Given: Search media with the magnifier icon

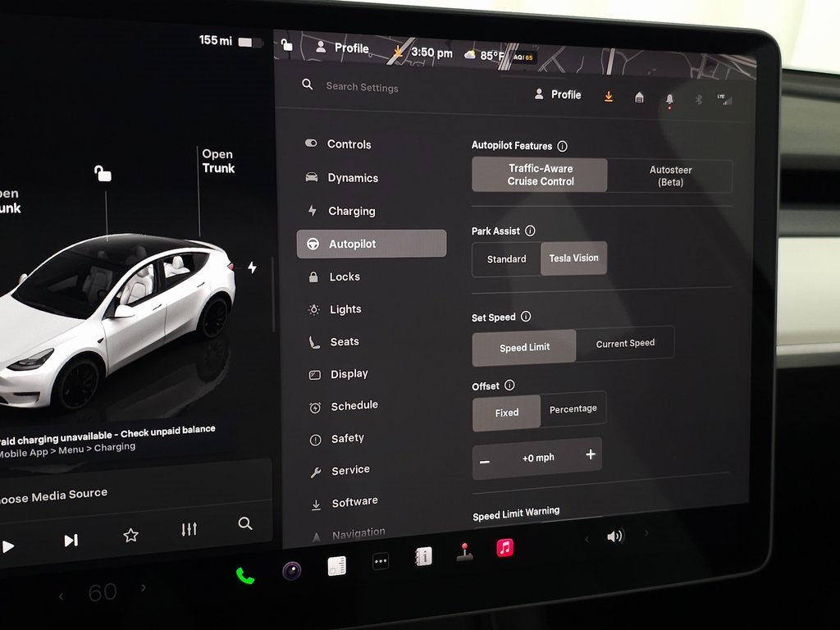Looking at the screenshot, I should [x=244, y=523].
